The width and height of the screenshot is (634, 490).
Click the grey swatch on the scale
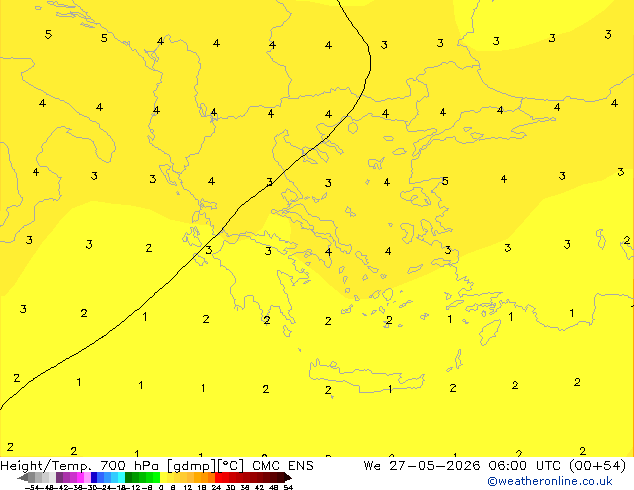(32, 478)
